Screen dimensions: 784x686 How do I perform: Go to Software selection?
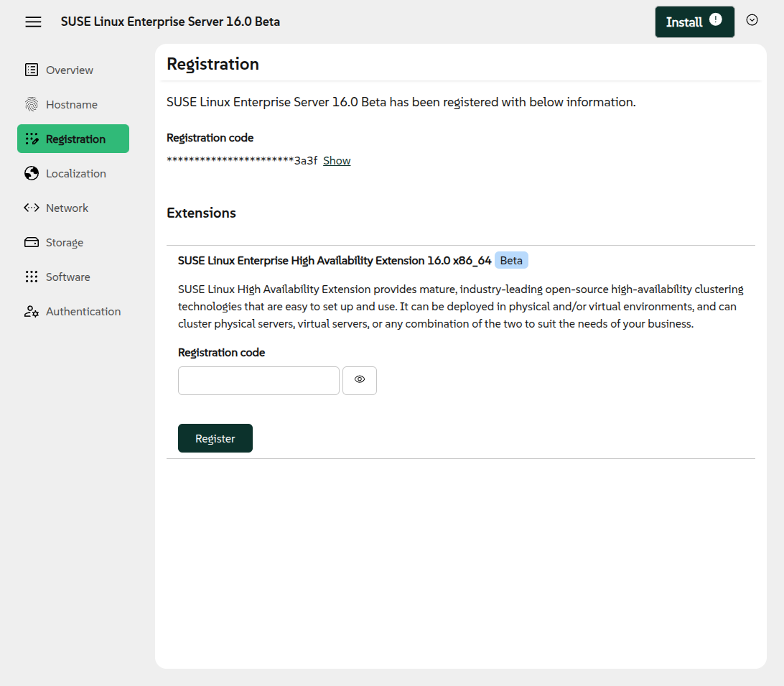[x=73, y=277]
